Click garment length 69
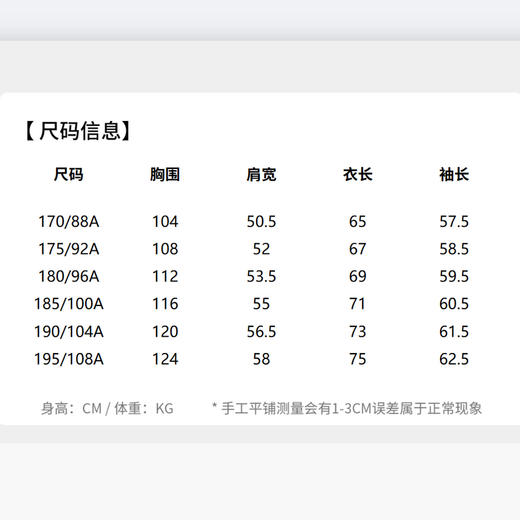 357,276
